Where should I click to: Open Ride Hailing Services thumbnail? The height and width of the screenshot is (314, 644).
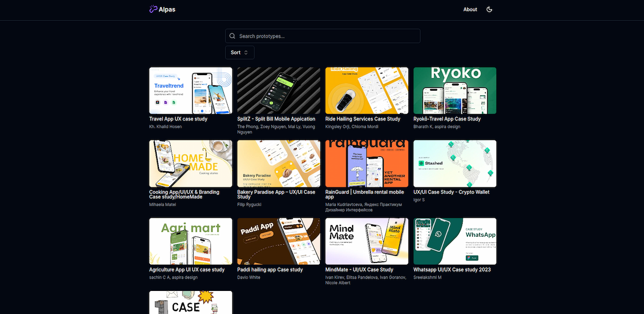tap(367, 91)
